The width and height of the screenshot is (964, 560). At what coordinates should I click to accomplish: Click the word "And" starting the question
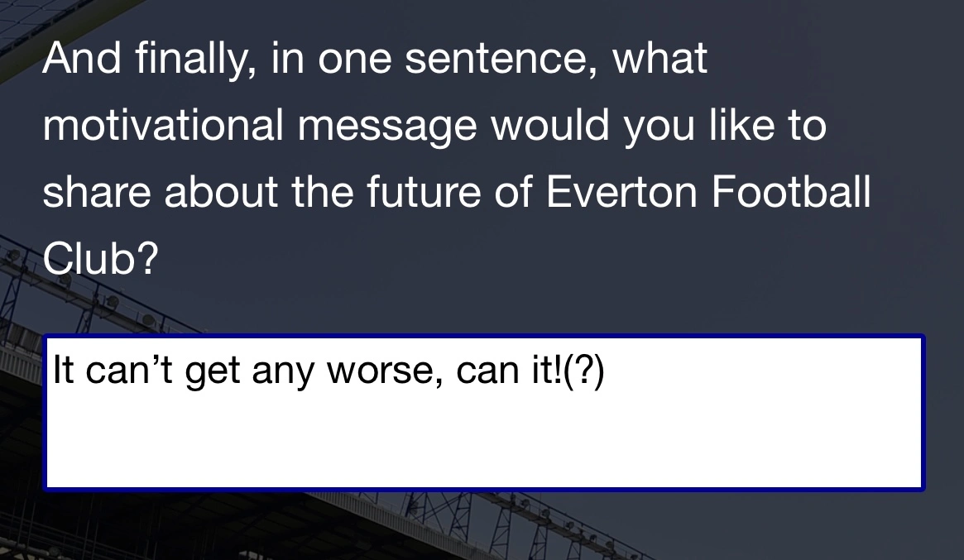81,58
